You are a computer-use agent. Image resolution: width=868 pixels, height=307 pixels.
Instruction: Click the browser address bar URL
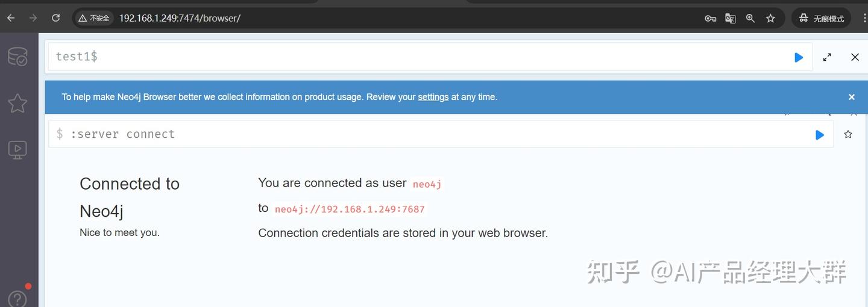point(180,18)
